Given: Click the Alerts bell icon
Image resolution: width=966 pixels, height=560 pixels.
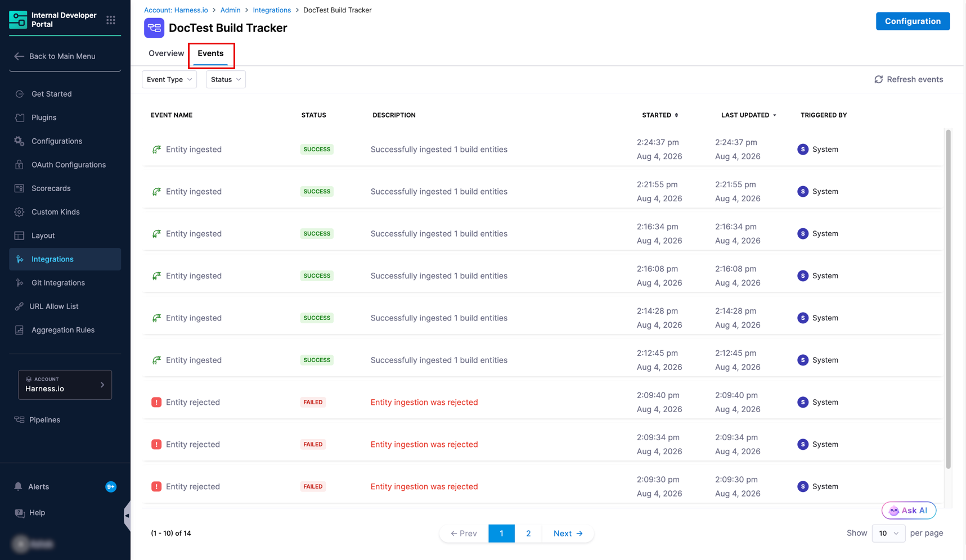Looking at the screenshot, I should click(19, 486).
